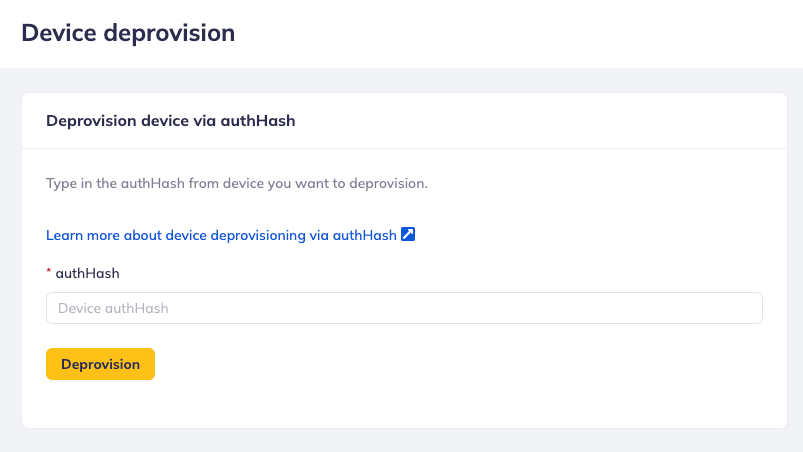Click the external link icon after authHash link

coord(408,235)
